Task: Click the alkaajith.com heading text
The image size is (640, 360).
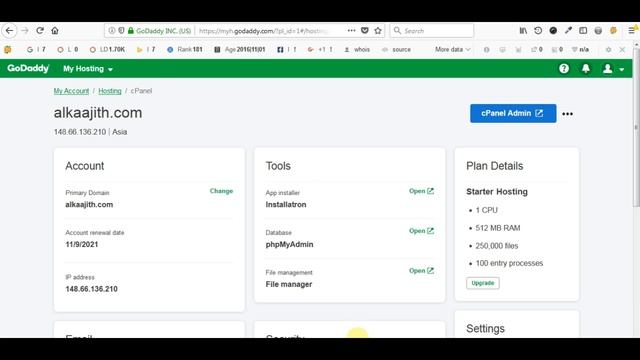Action: click(98, 113)
